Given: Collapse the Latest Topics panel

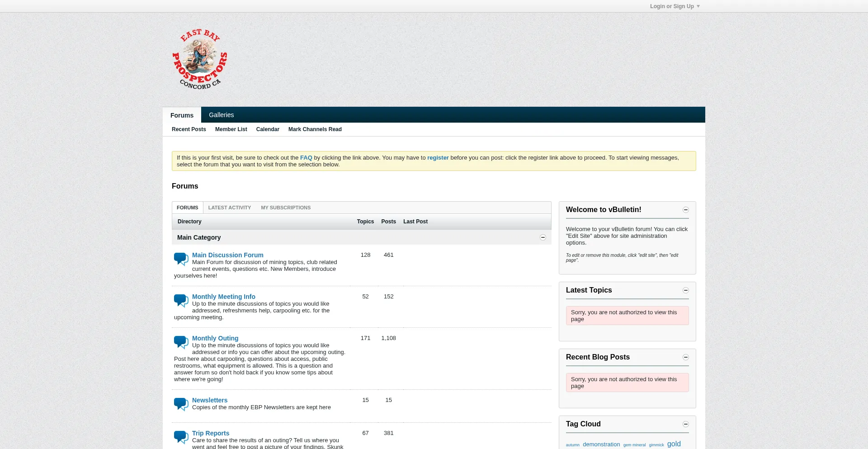Looking at the screenshot, I should pyautogui.click(x=685, y=290).
